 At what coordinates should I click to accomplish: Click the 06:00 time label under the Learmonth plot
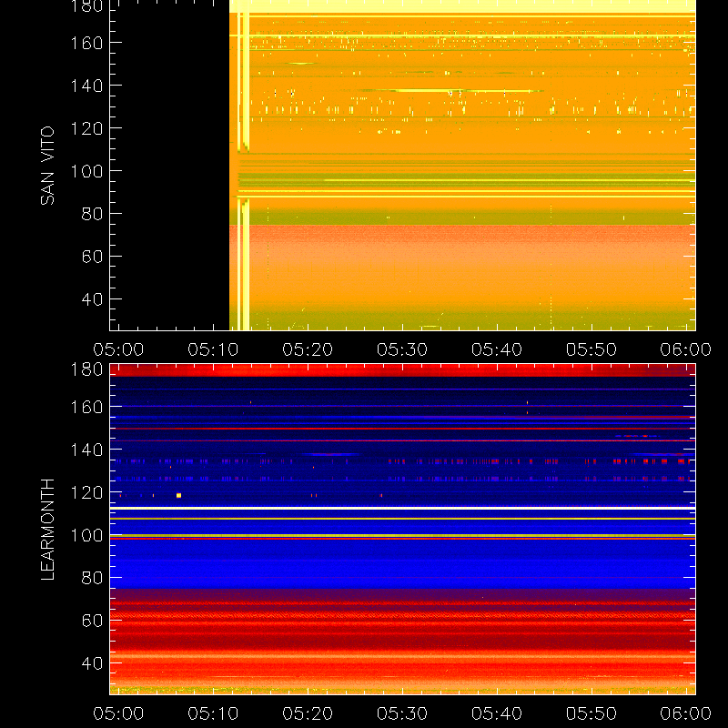pyautogui.click(x=686, y=713)
